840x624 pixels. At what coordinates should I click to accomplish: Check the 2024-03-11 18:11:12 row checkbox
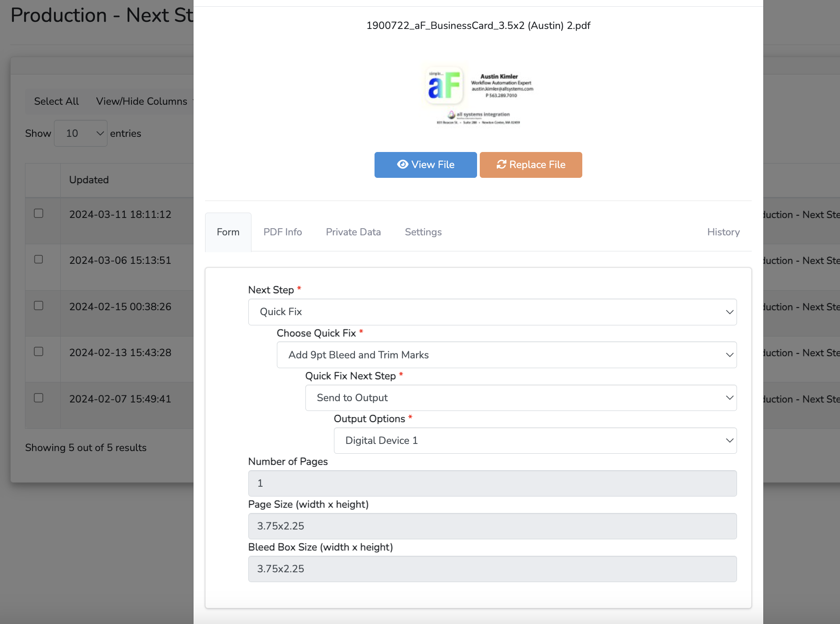[39, 213]
